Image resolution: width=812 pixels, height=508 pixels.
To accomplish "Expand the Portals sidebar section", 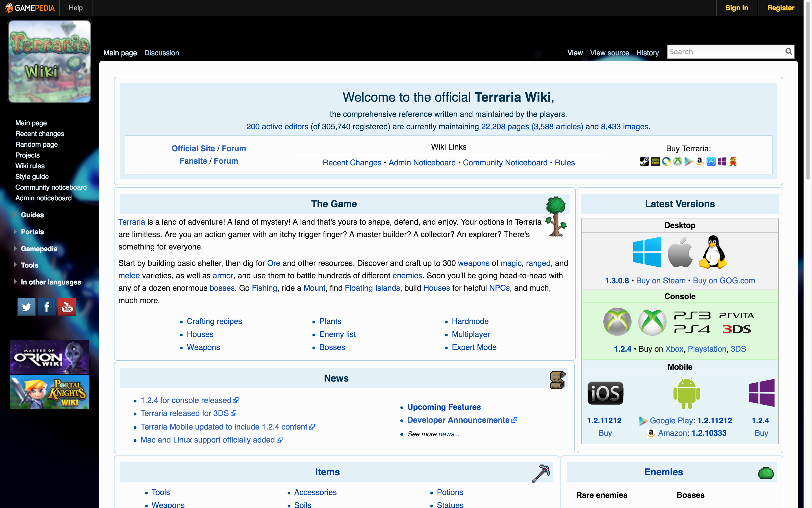I will tap(32, 232).
